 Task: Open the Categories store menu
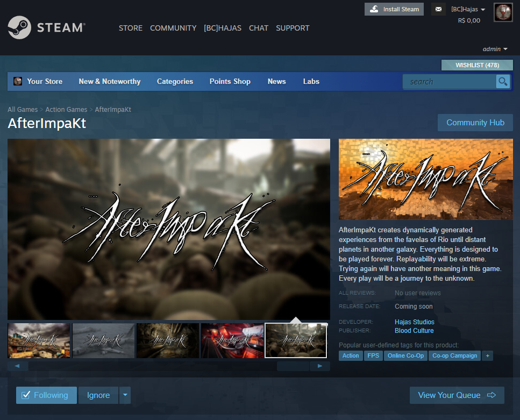175,81
